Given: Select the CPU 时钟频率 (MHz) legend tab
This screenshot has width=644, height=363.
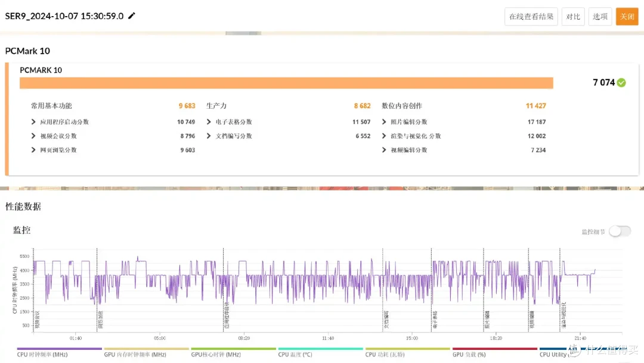Looking at the screenshot, I should coord(59,353).
